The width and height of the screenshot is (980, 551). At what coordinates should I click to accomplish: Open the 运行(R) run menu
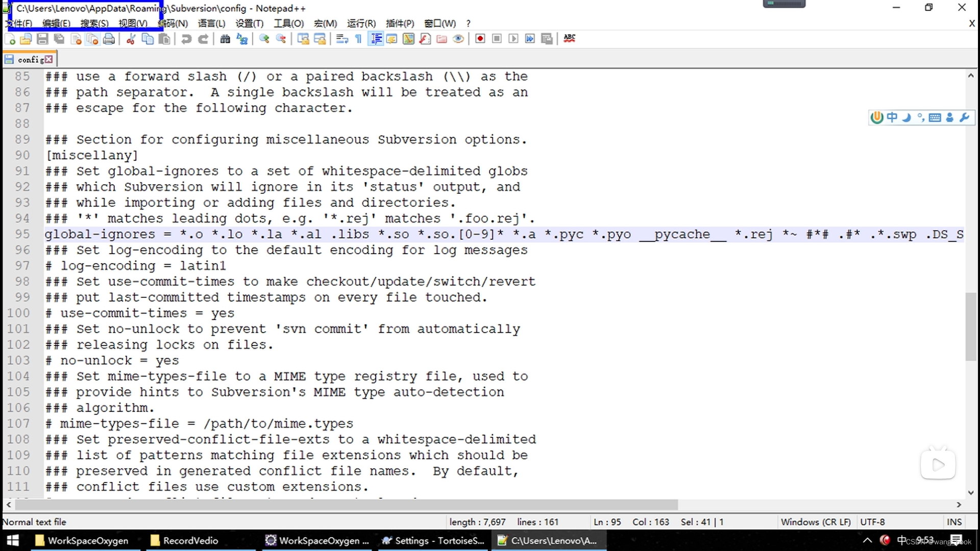(x=361, y=23)
